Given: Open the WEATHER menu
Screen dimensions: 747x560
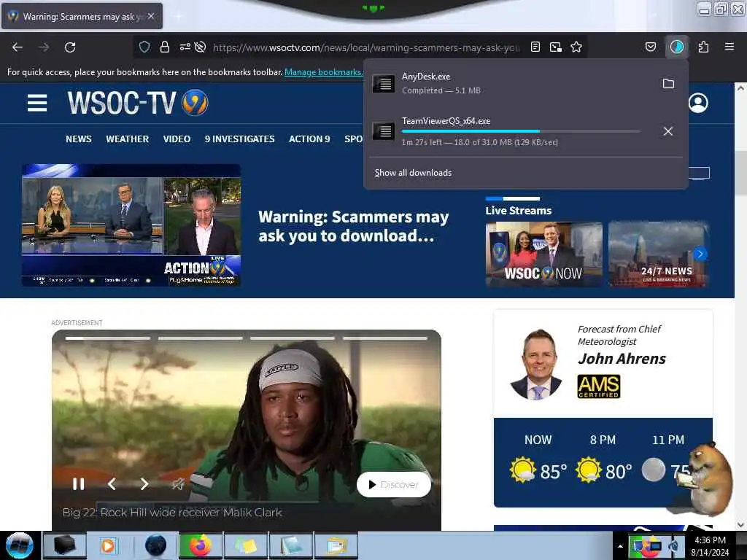Looking at the screenshot, I should tap(127, 139).
